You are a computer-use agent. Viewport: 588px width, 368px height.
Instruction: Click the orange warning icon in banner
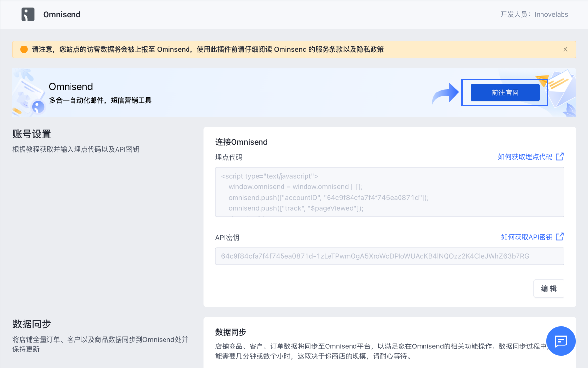click(24, 49)
